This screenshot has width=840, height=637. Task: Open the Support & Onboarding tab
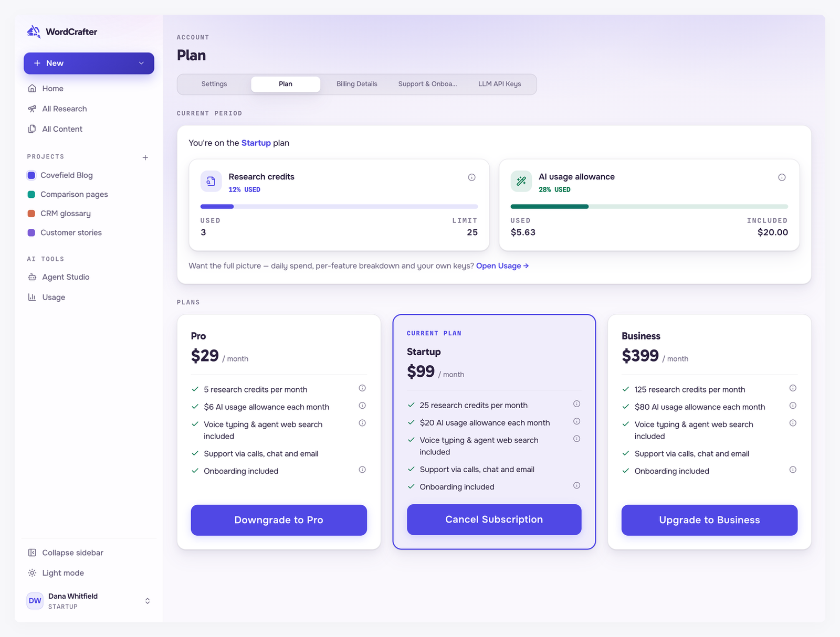[428, 84]
